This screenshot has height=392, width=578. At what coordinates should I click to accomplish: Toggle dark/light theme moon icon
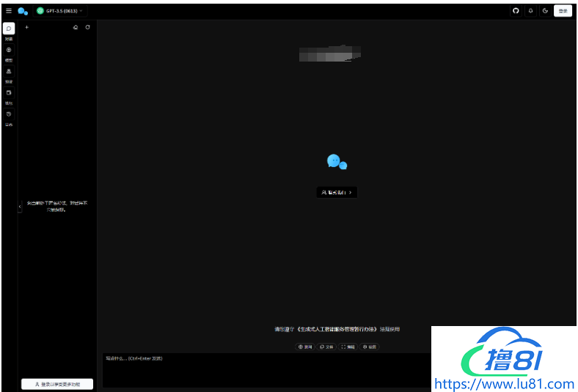[x=545, y=11]
